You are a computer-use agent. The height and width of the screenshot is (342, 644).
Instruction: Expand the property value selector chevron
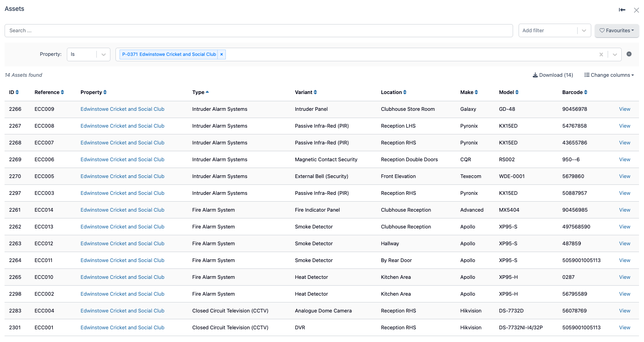615,55
